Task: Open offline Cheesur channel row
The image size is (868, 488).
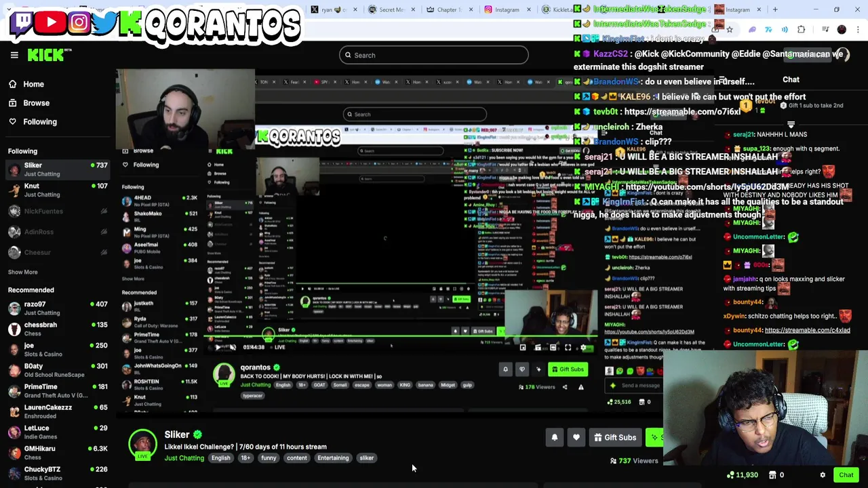Action: (x=58, y=252)
